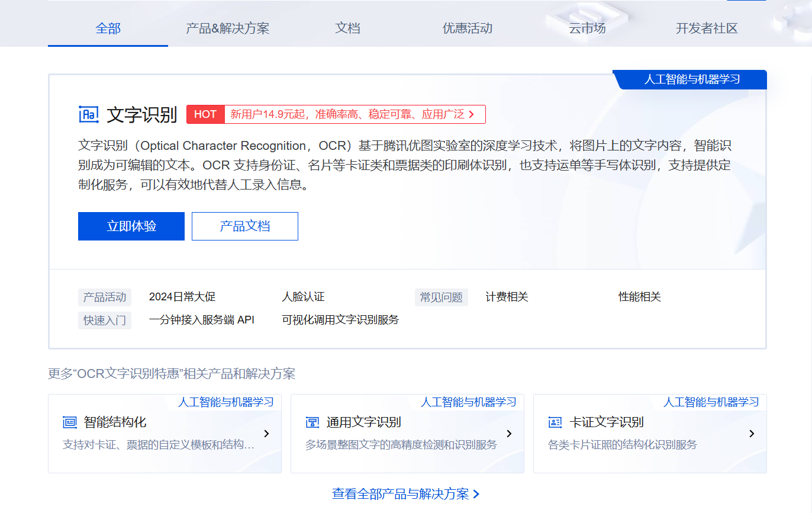Click the red HOT badge
Image resolution: width=812 pixels, height=513 pixels.
[x=205, y=114]
